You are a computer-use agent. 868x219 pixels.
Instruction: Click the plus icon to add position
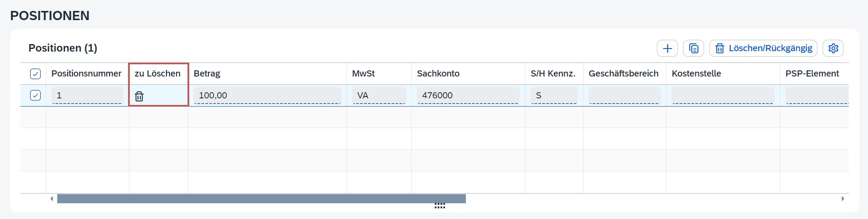pyautogui.click(x=667, y=49)
